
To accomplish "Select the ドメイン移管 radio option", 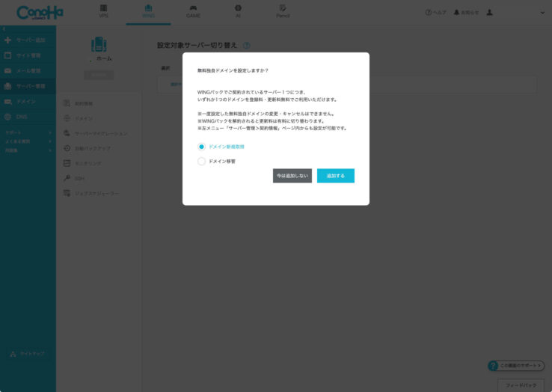I will [x=201, y=162].
